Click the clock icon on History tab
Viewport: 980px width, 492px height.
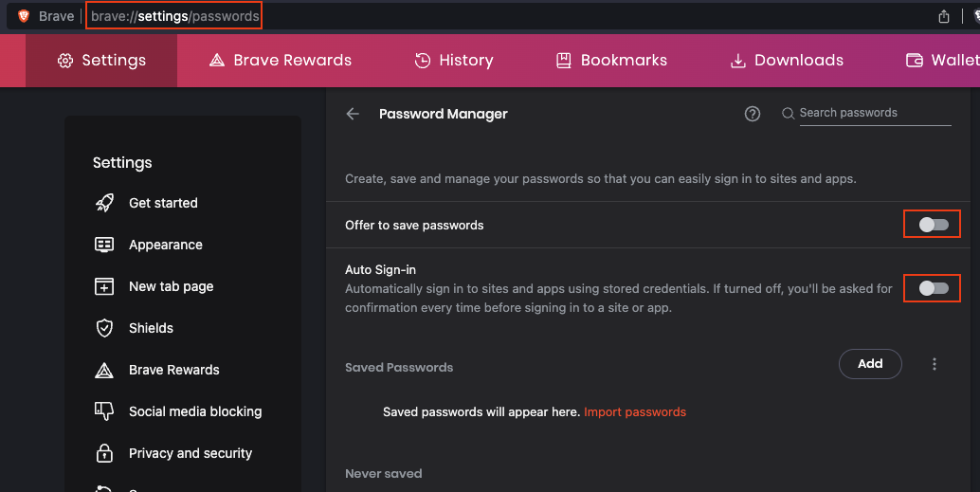point(423,60)
